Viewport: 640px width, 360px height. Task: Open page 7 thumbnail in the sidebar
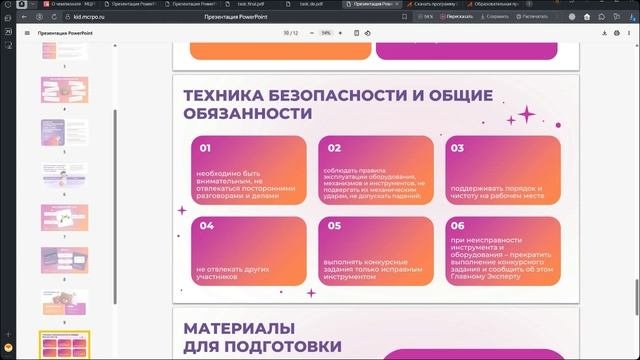64,218
